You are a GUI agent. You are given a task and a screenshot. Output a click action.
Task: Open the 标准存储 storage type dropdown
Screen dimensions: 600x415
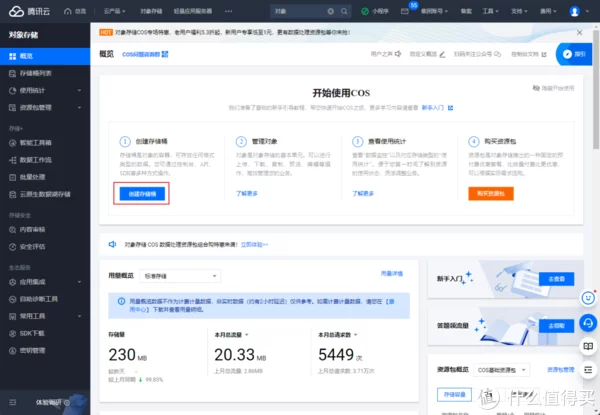(180, 276)
